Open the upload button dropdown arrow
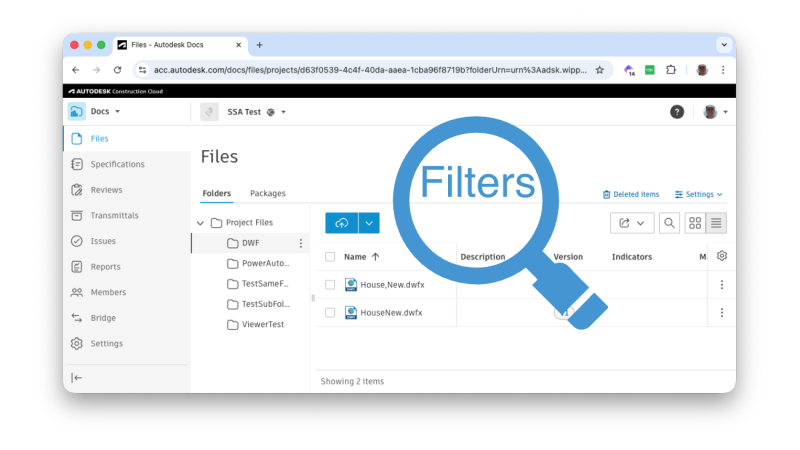This screenshot has width=800, height=450. tap(369, 223)
